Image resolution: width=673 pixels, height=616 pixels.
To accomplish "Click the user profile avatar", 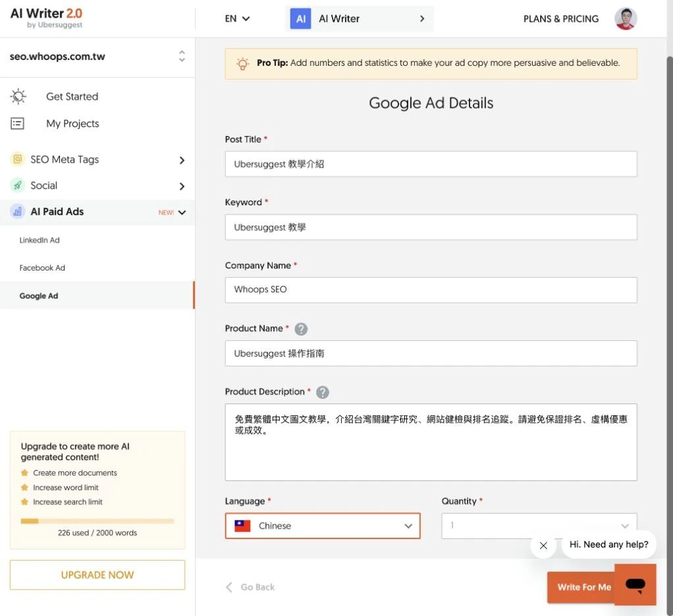I will click(x=626, y=18).
